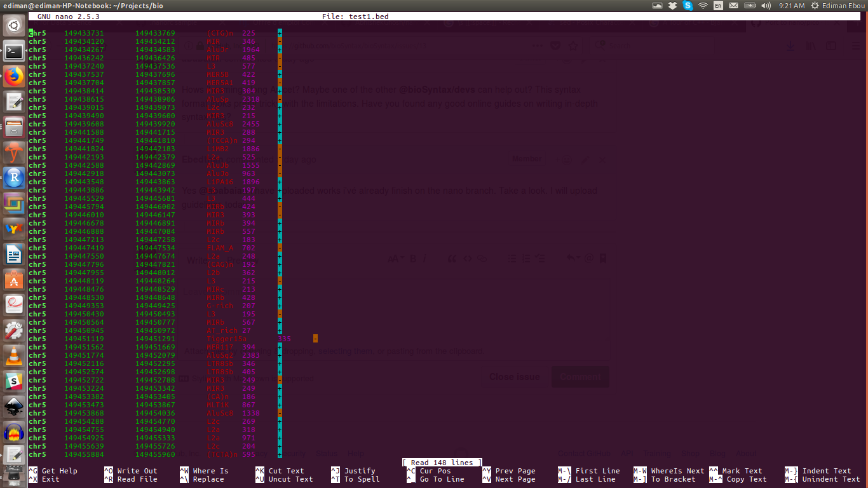Click the To Bracket shortcut label
The height and width of the screenshot is (488, 868).
pyautogui.click(x=674, y=479)
